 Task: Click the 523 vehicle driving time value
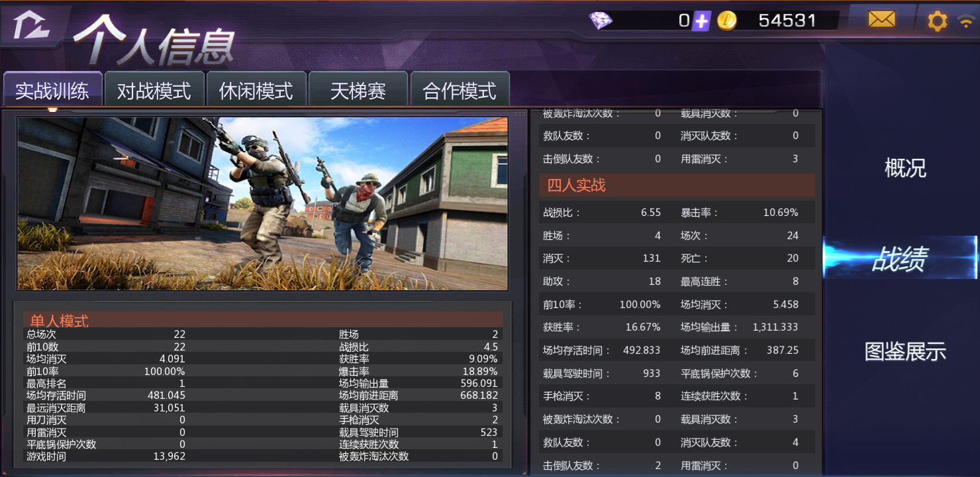click(x=489, y=432)
